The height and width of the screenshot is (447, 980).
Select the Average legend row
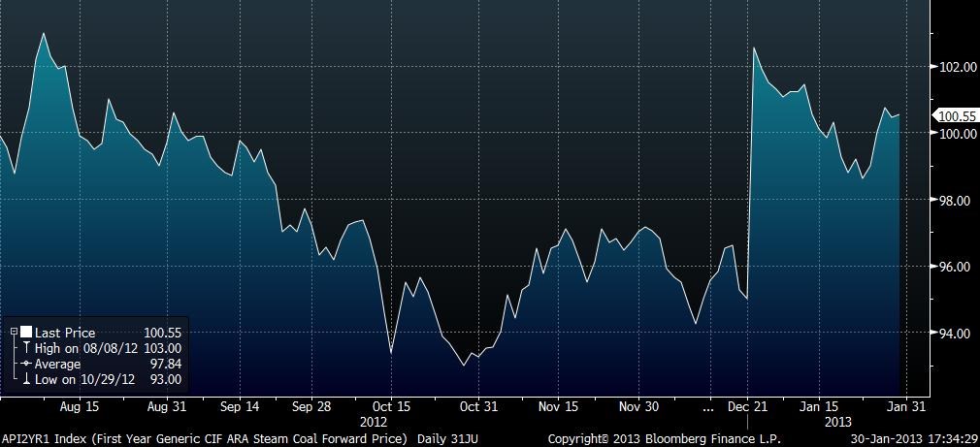click(59, 364)
